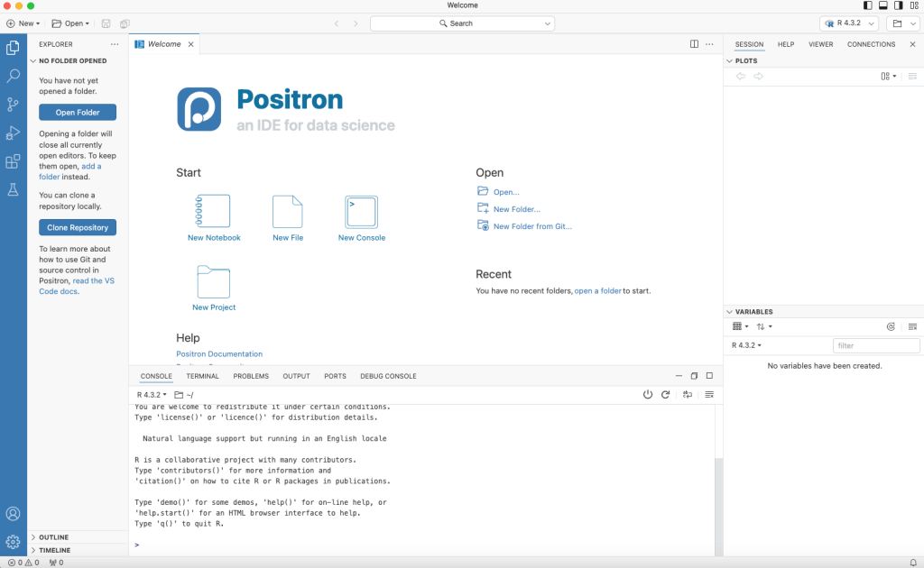The height and width of the screenshot is (568, 924).
Task: Restart the R console
Action: (x=666, y=394)
